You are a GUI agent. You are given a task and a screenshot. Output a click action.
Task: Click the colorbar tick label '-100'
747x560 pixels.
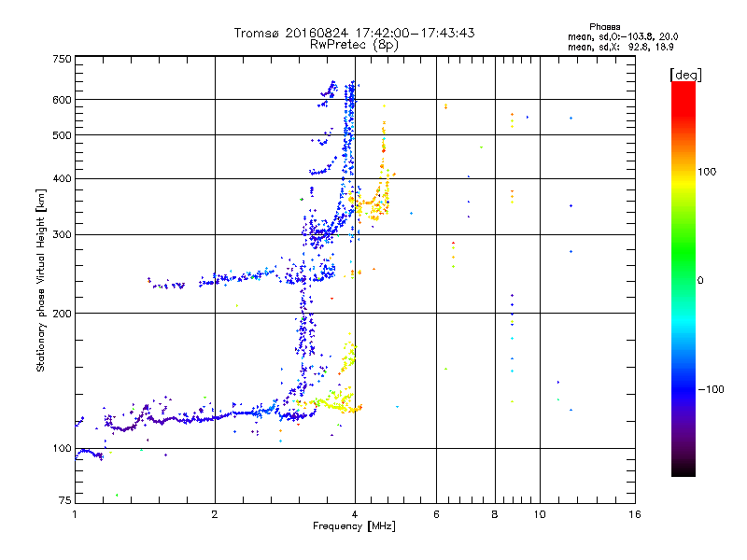pos(711,389)
